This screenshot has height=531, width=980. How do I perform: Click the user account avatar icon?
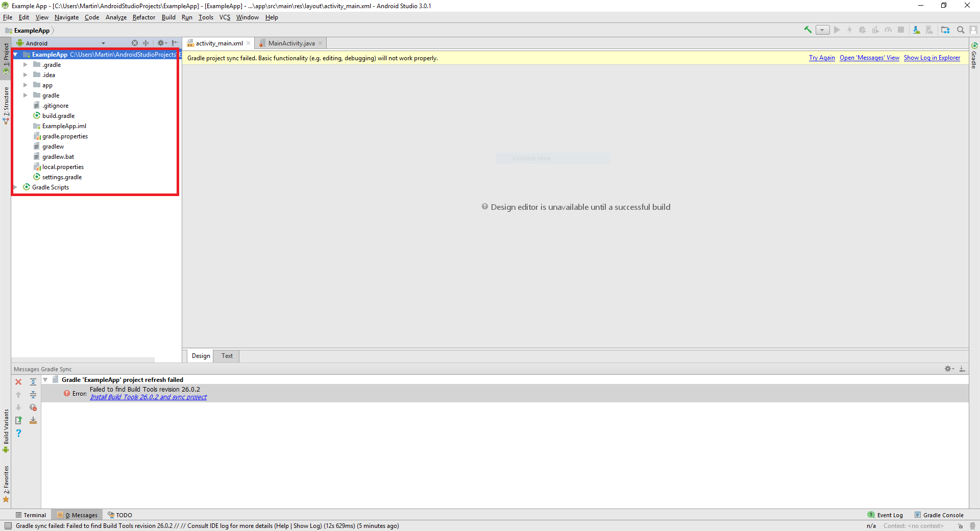(973, 30)
